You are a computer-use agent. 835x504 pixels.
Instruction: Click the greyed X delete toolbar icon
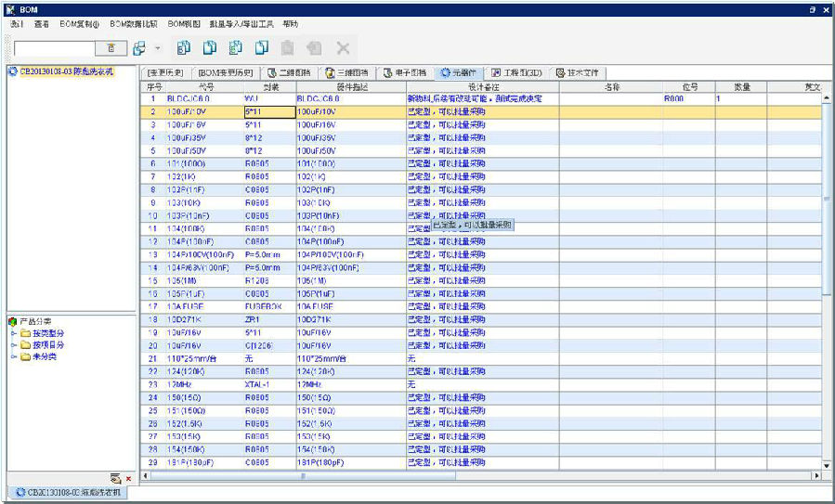click(342, 47)
